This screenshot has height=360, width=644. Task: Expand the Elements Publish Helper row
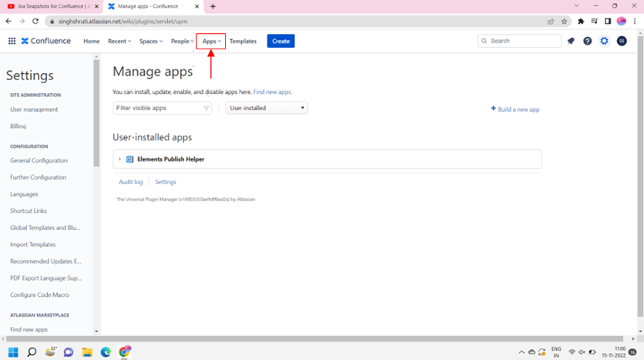pos(119,159)
